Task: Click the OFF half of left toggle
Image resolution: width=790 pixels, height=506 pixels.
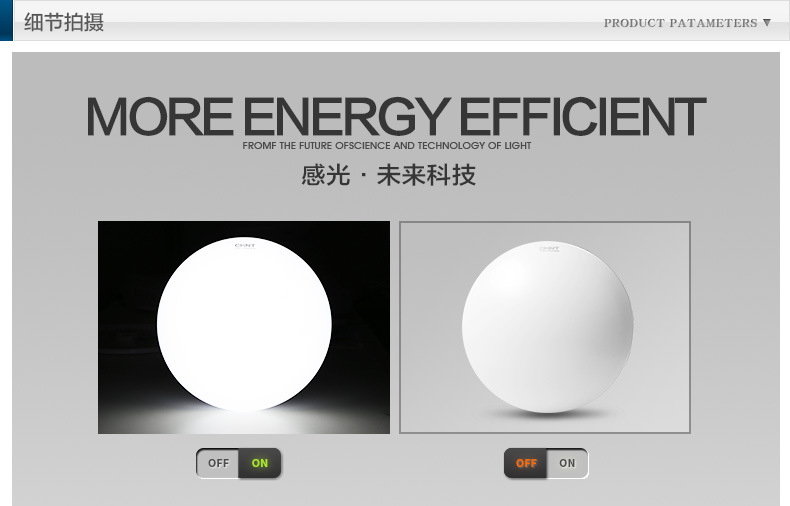Action: point(218,463)
